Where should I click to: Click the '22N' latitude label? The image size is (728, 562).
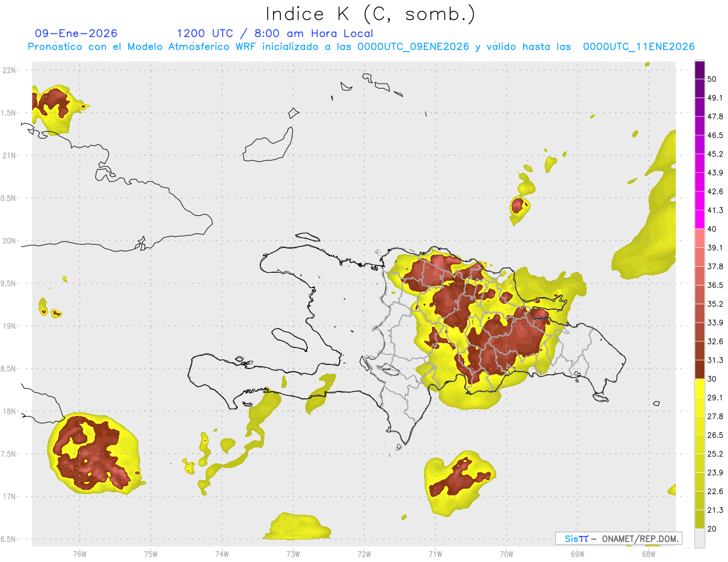10,70
